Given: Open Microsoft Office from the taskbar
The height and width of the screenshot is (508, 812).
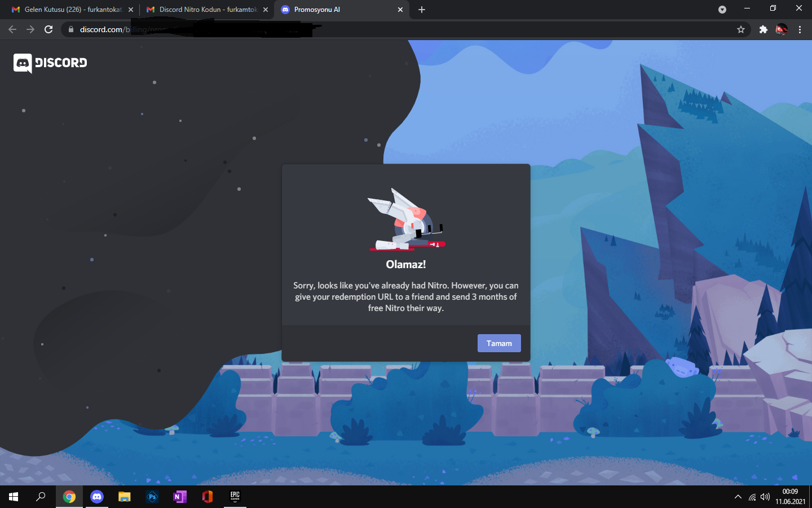Looking at the screenshot, I should 208,497.
